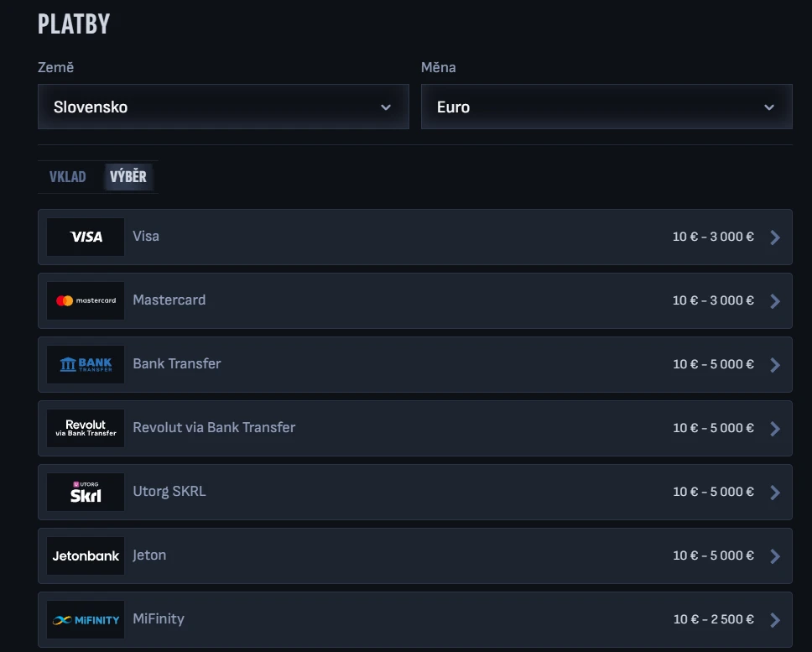The height and width of the screenshot is (652, 812).
Task: Switch to the VKLAD tab
Action: tap(68, 177)
